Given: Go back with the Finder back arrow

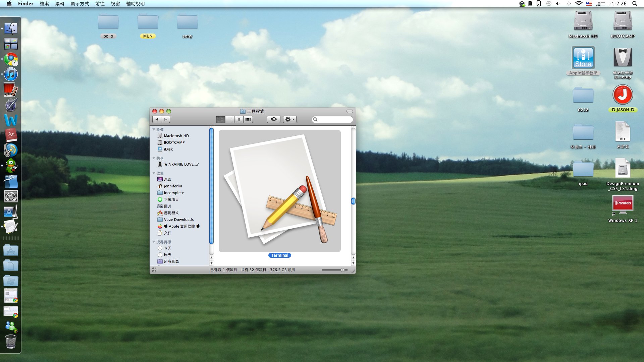Looking at the screenshot, I should pos(157,119).
